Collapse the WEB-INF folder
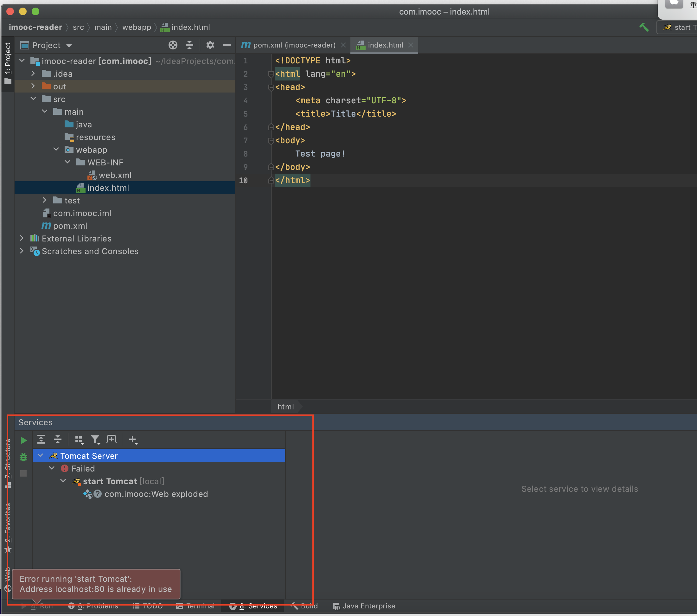The height and width of the screenshot is (616, 697). pyautogui.click(x=67, y=162)
